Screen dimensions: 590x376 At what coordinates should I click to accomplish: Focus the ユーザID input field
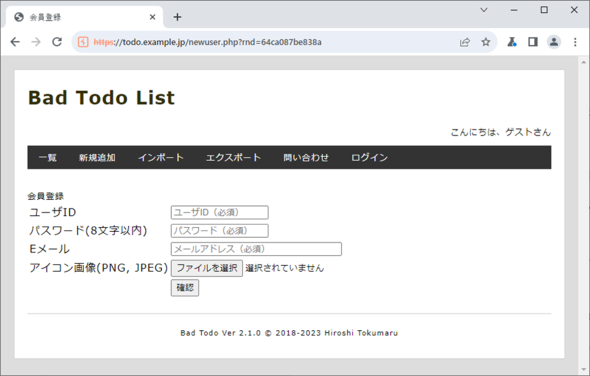pyautogui.click(x=220, y=212)
